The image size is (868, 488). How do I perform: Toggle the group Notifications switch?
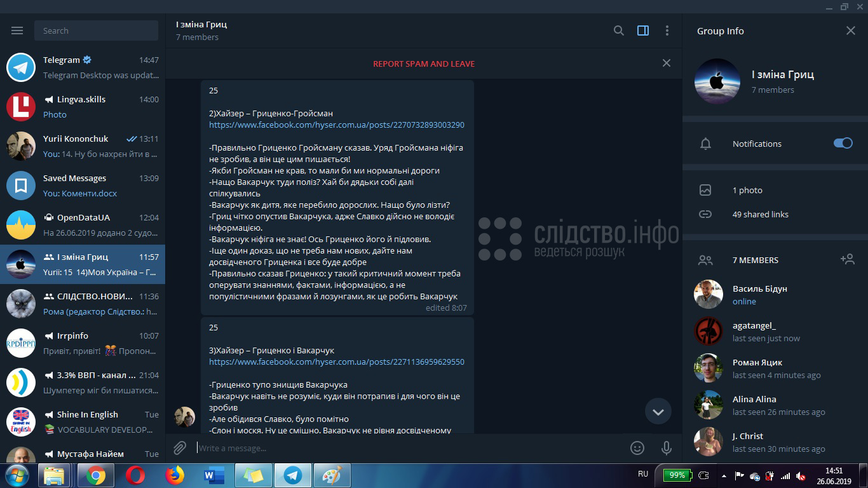click(843, 143)
